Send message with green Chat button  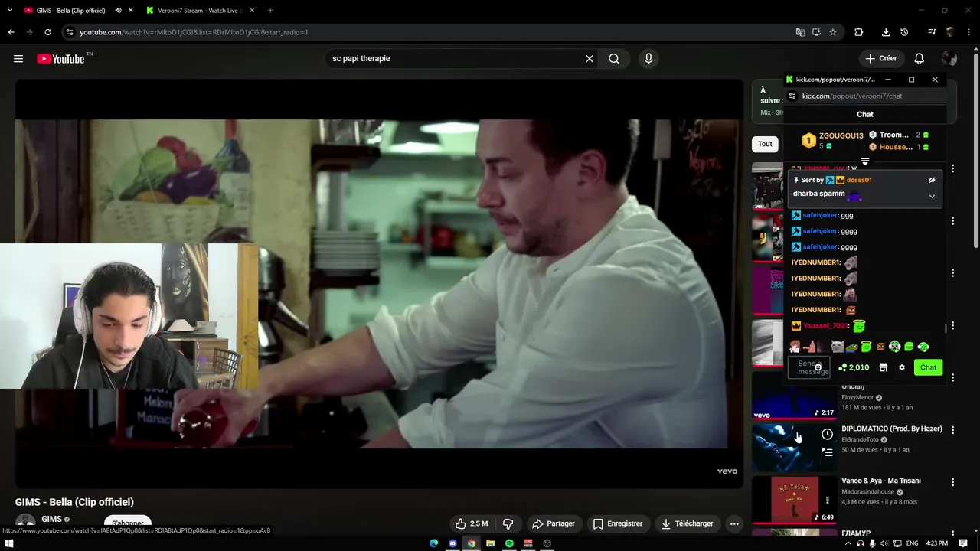(928, 367)
